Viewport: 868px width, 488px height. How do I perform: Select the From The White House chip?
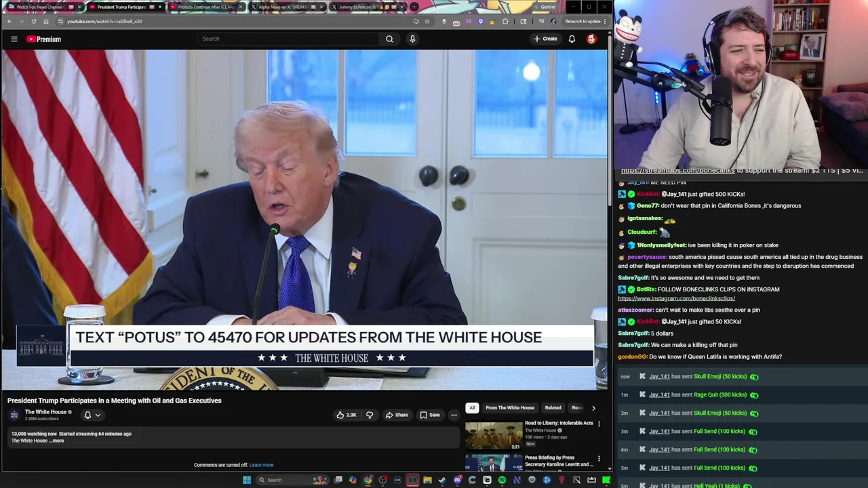(x=510, y=408)
